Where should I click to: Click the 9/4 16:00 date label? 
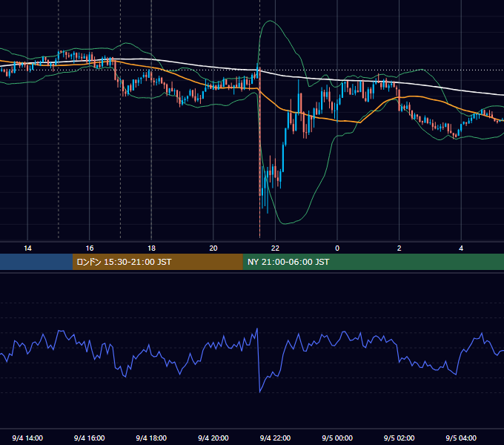(x=90, y=438)
